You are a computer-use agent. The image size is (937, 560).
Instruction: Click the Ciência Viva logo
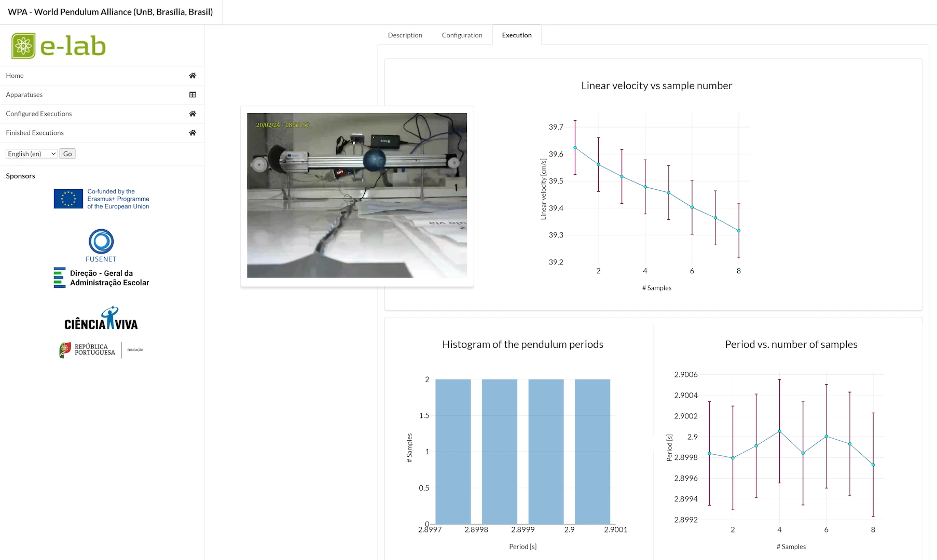pos(101,319)
